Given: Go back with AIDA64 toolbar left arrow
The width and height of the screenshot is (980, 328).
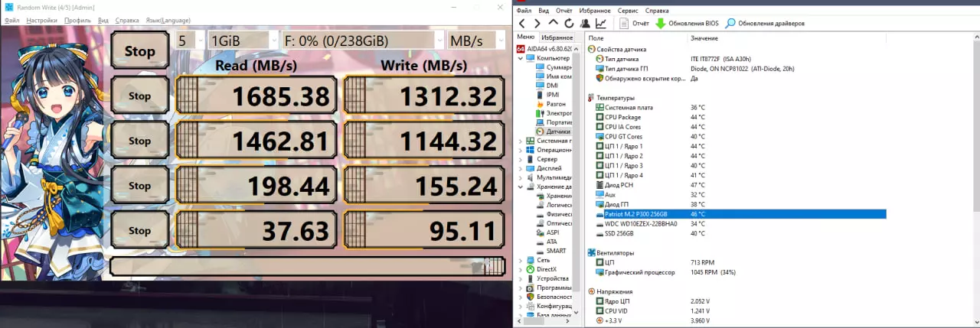Looking at the screenshot, I should point(522,24).
